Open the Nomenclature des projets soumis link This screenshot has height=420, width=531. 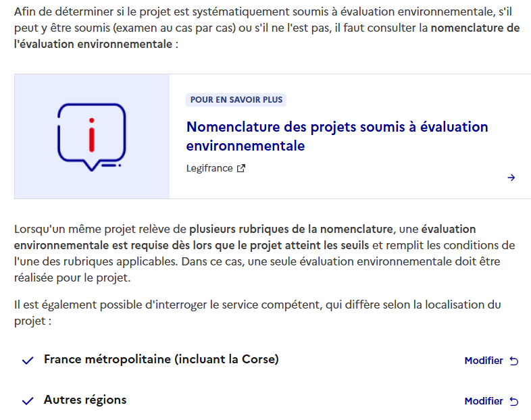coord(337,136)
